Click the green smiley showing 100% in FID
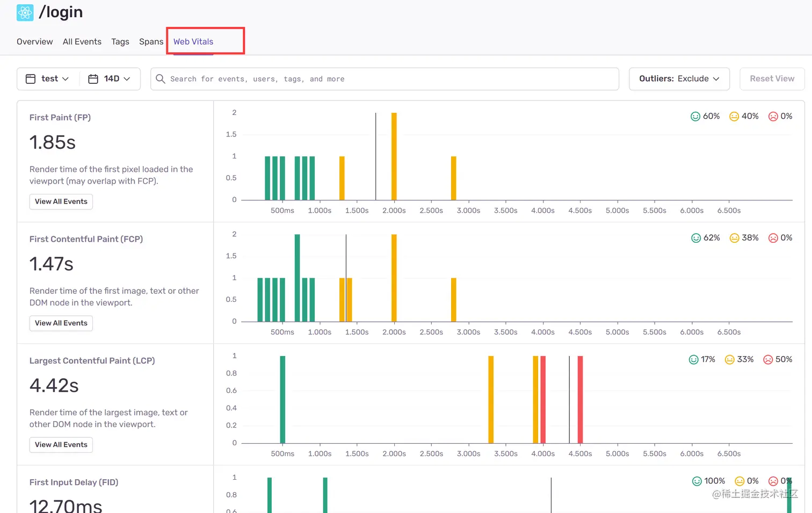The width and height of the screenshot is (812, 513). coord(697,481)
